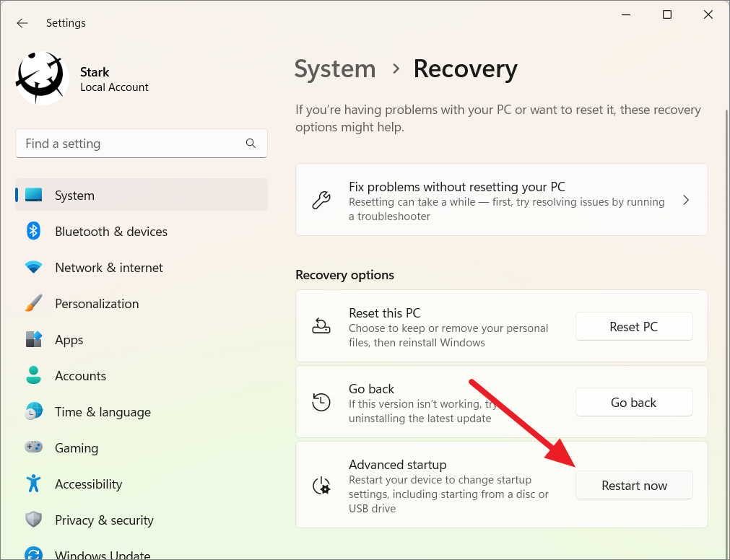Viewport: 730px width, 560px height.
Task: Click the Go back button
Action: coord(634,403)
